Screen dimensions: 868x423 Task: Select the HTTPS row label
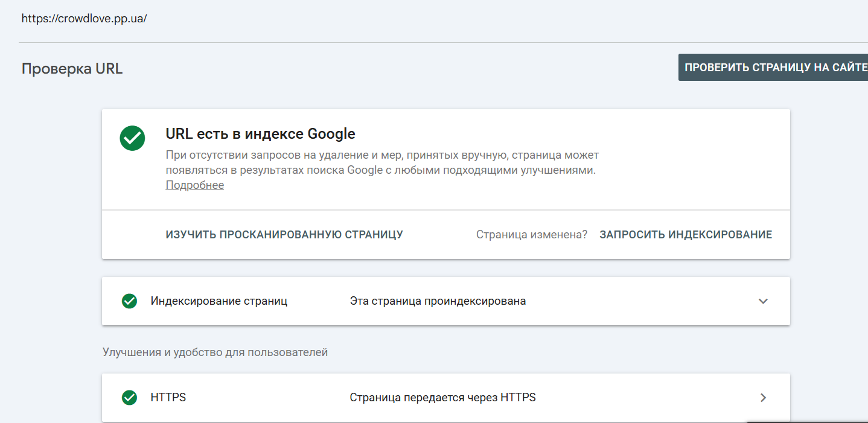[x=168, y=398]
